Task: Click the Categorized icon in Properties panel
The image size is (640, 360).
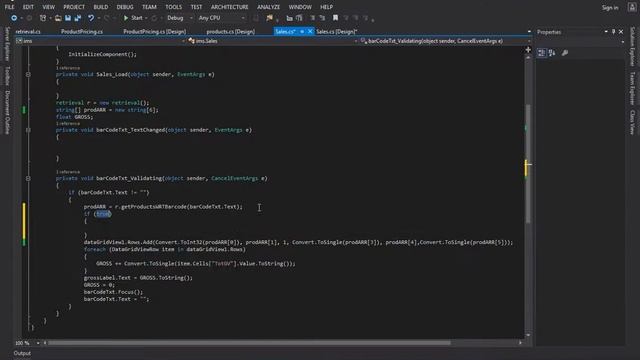Action: click(541, 53)
